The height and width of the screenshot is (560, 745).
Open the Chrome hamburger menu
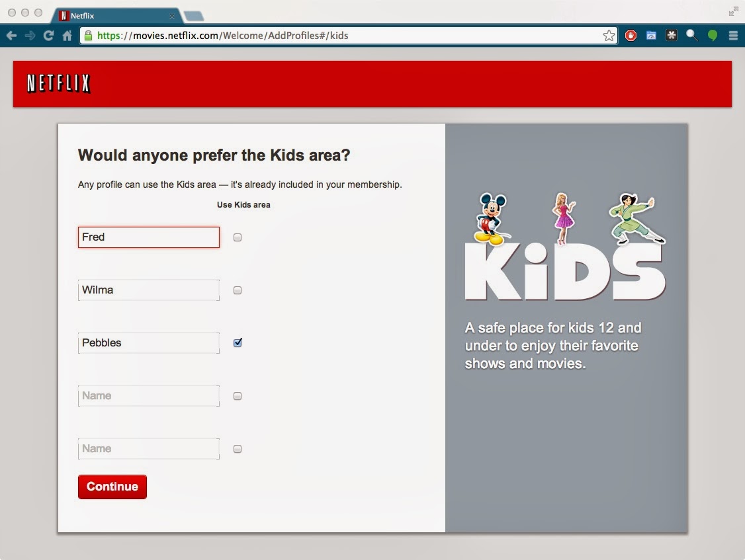pos(733,36)
